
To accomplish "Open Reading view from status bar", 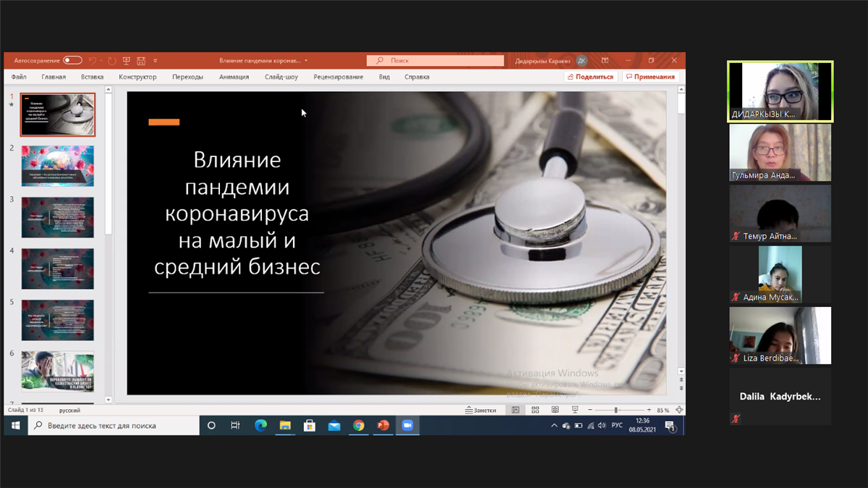I will click(555, 410).
